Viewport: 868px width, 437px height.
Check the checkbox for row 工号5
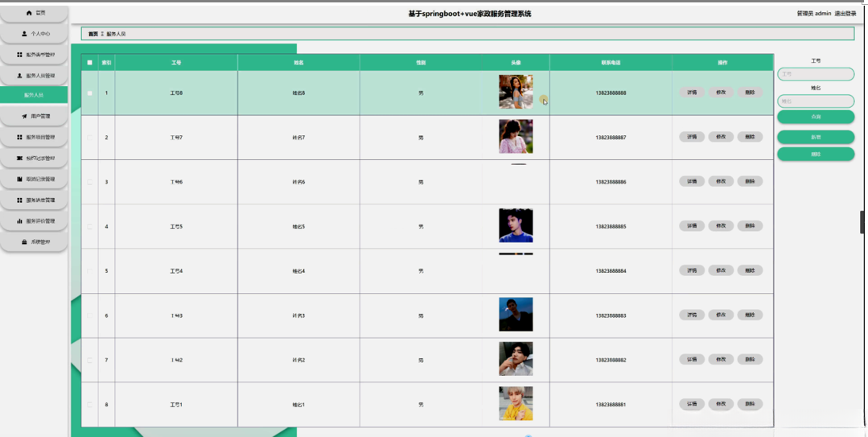89,226
